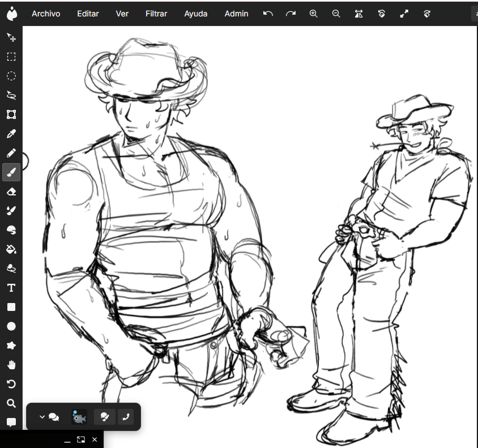Open the Admin menu
Viewport: 478px width, 448px height.
coord(236,14)
